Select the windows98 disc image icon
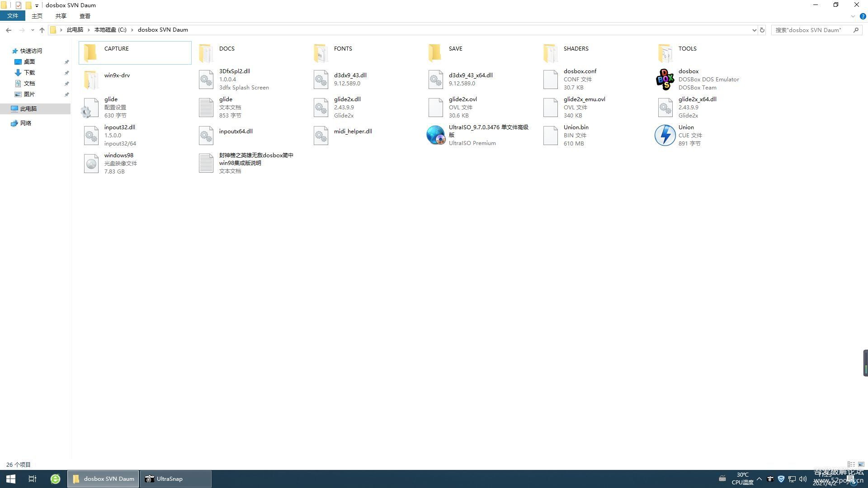The image size is (868, 488). click(x=91, y=163)
